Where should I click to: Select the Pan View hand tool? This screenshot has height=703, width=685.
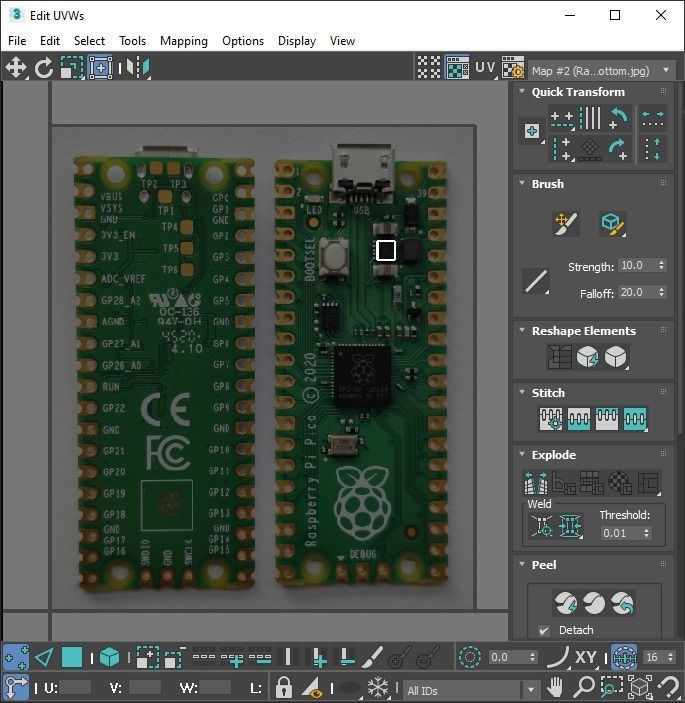pyautogui.click(x=555, y=686)
